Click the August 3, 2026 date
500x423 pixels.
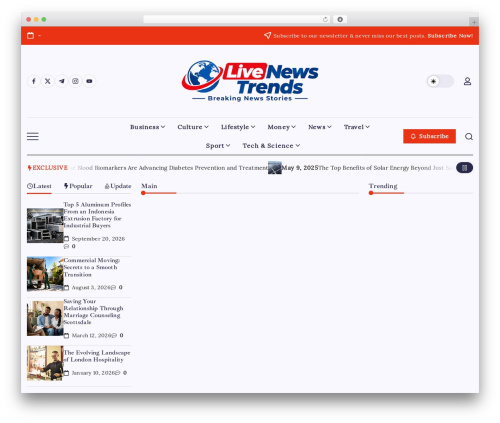[91, 288]
